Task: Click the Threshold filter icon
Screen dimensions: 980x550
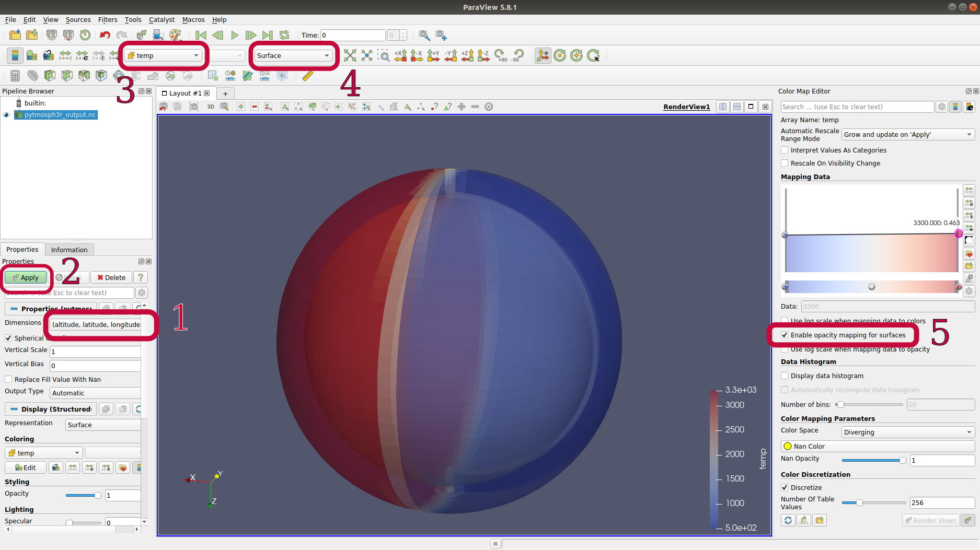Action: [84, 76]
